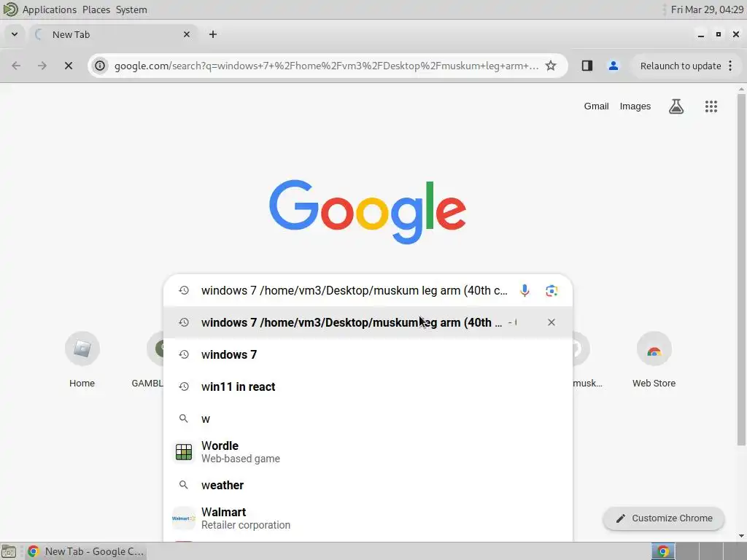Click the Walmart logo suggestion
The image size is (747, 560).
click(x=183, y=518)
